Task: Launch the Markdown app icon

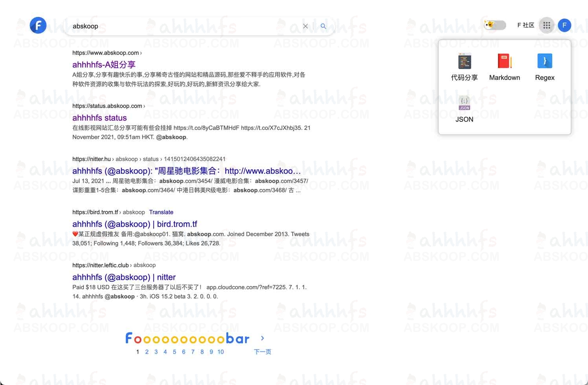Action: [x=504, y=62]
